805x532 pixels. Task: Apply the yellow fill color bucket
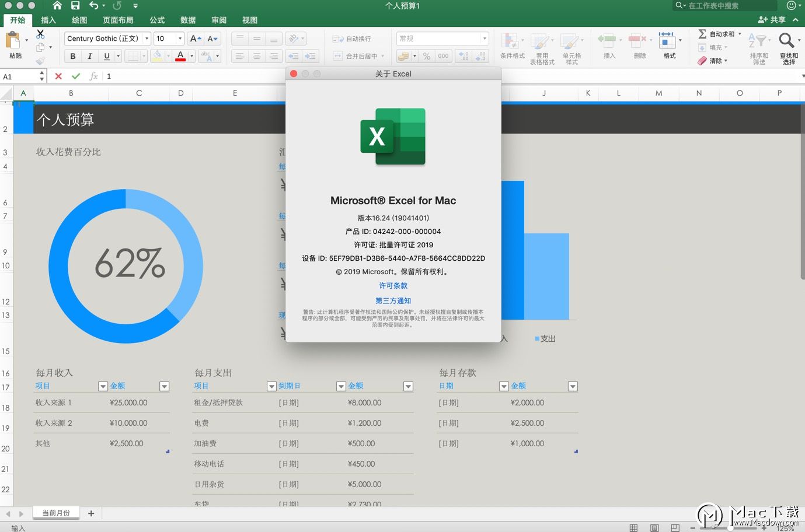click(157, 56)
